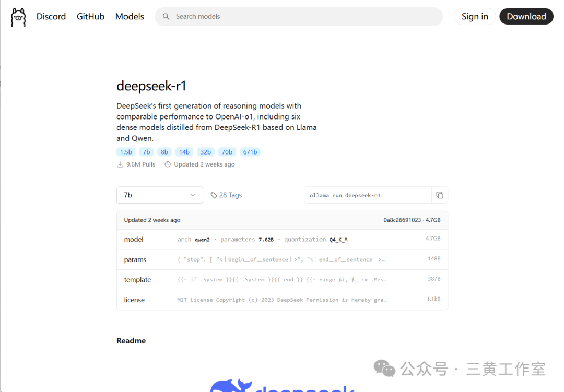Go to the Models page
Viewport: 564px width, 392px height.
(x=130, y=17)
